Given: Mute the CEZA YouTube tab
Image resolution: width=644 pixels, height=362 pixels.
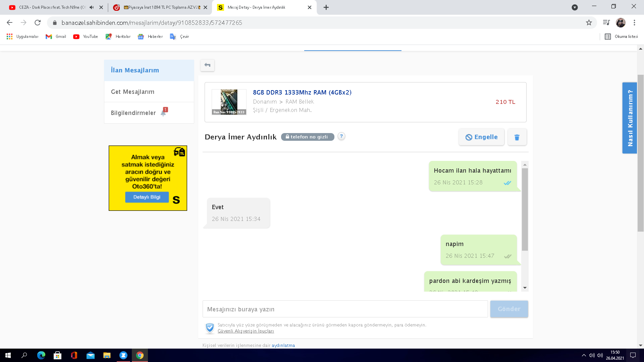Looking at the screenshot, I should [x=92, y=7].
